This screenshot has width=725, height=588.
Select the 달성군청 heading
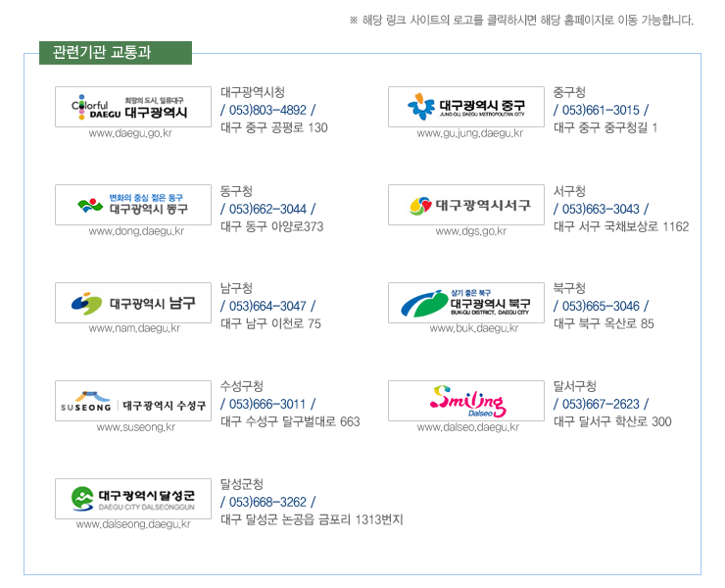click(x=242, y=484)
